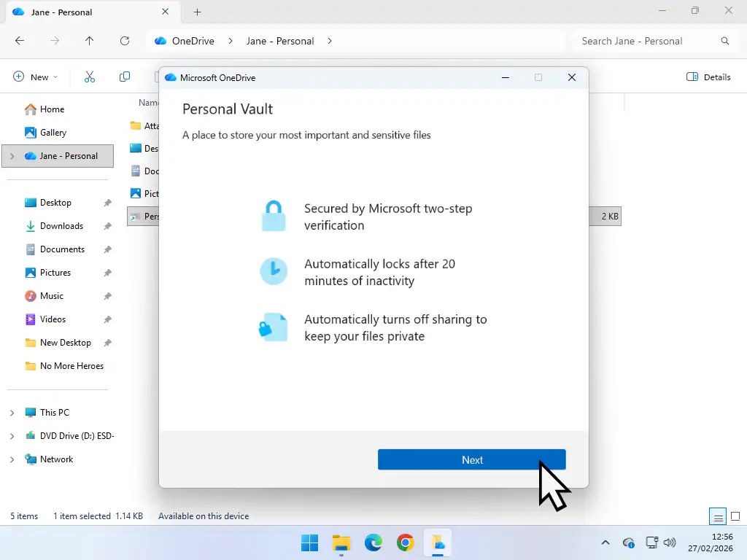Open a new File Explorer tab
Screen dimensions: 747x560
coord(197,12)
